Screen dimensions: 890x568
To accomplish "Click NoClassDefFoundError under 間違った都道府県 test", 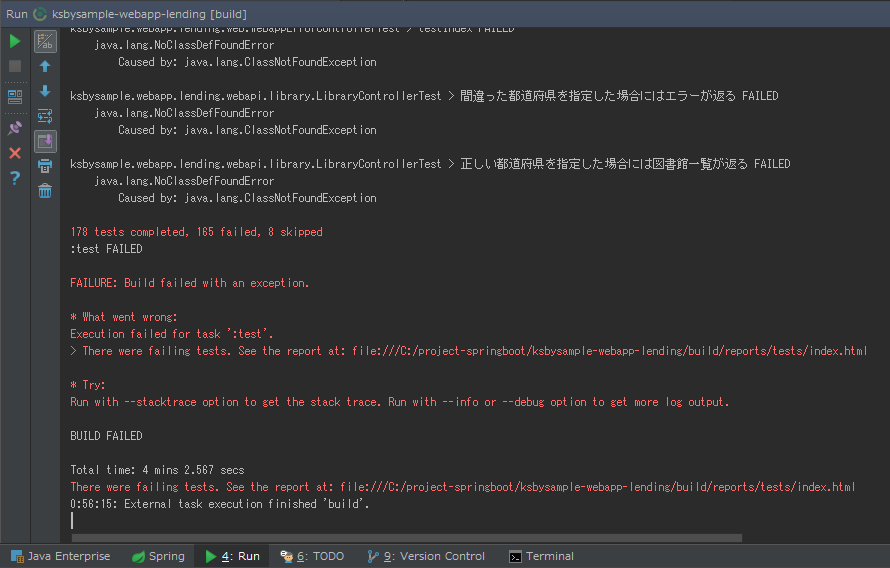I will pos(184,112).
